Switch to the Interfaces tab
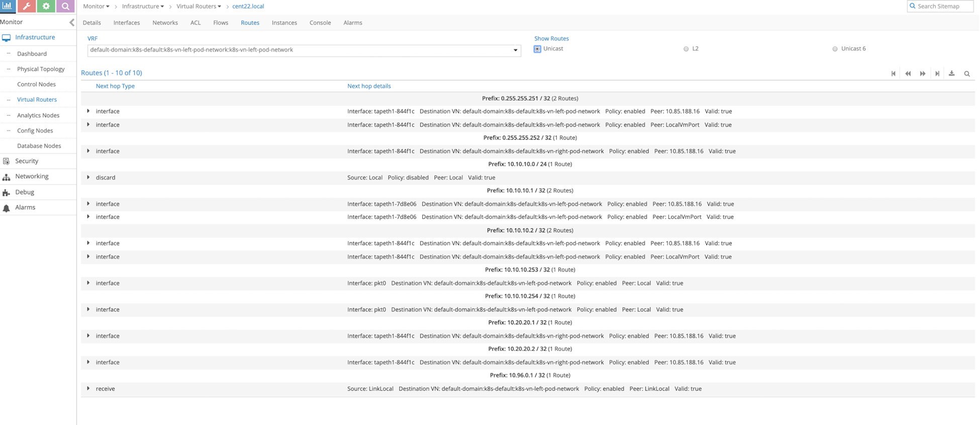The image size is (980, 425). click(127, 23)
